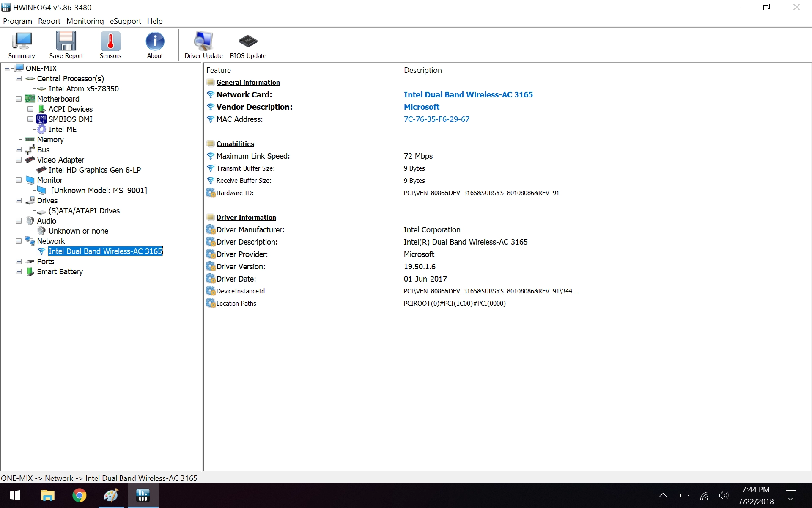Expand the ACPI Devices node
The image size is (812, 508).
[x=30, y=109]
